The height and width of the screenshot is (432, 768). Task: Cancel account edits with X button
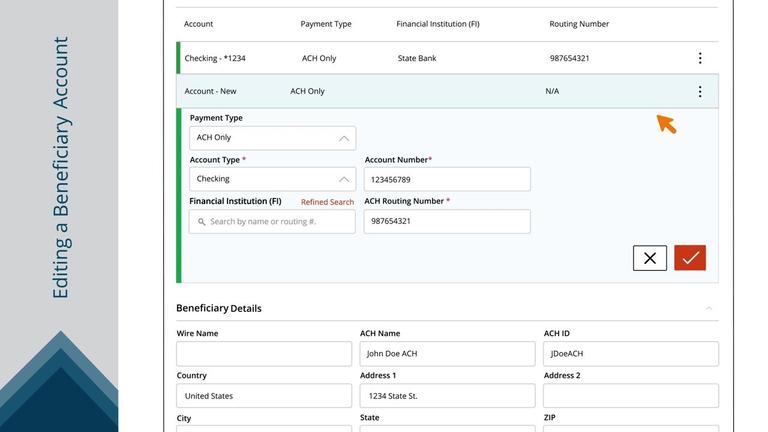[x=649, y=258]
